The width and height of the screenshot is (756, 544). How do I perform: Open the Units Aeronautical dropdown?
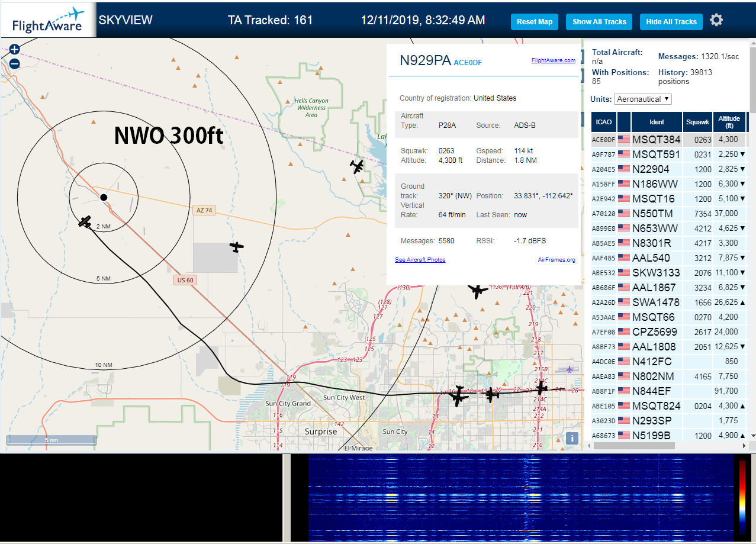coord(643,99)
